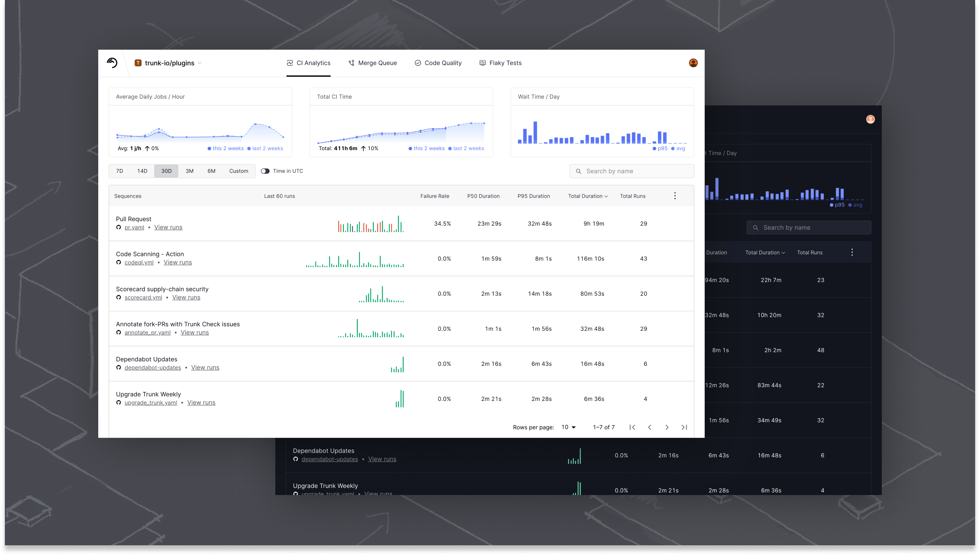Toggle the Time in UTC switch
Viewport: 980px width, 555px height.
265,171
